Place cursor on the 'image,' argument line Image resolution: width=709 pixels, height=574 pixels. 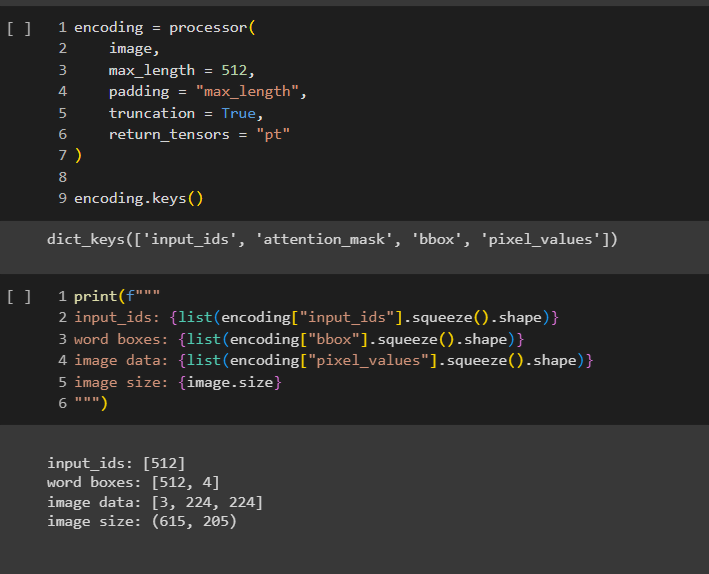(134, 48)
